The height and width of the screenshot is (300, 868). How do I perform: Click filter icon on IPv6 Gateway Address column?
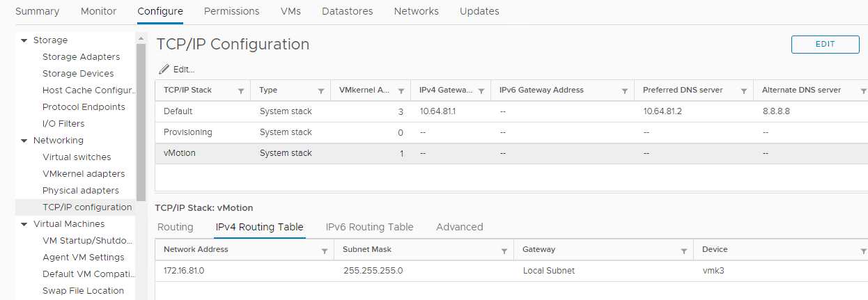pos(625,91)
